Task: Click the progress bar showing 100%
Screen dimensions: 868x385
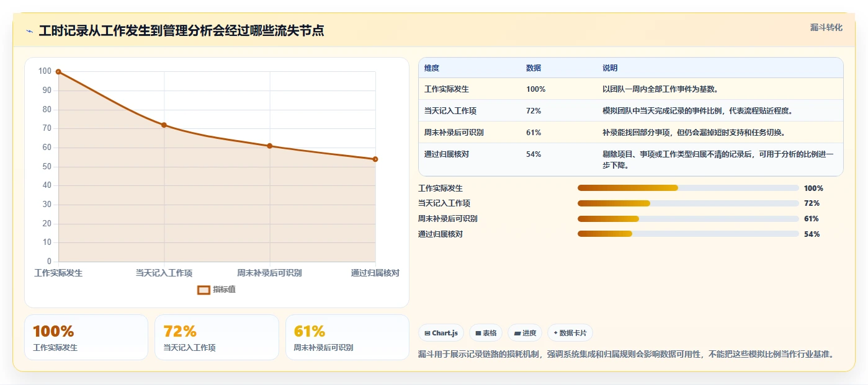Action: [688, 188]
